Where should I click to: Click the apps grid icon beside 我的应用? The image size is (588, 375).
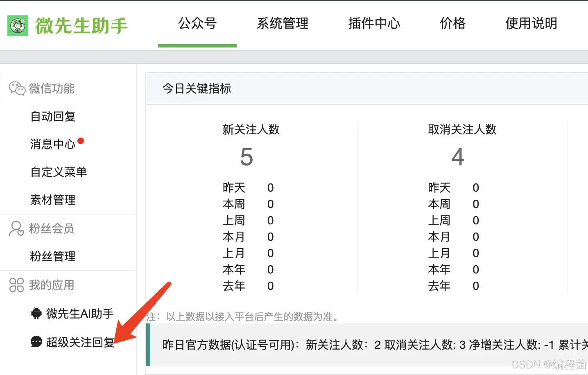point(17,285)
